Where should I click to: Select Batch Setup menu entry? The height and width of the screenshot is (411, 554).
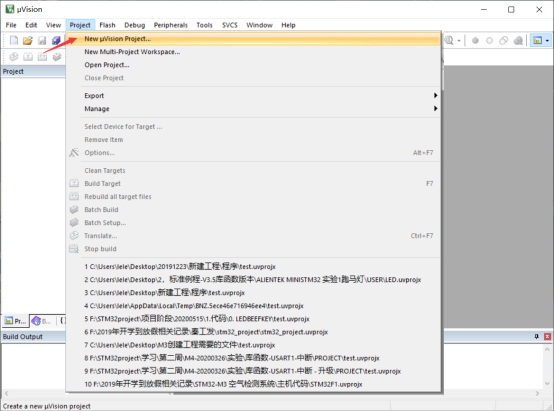[253, 223]
